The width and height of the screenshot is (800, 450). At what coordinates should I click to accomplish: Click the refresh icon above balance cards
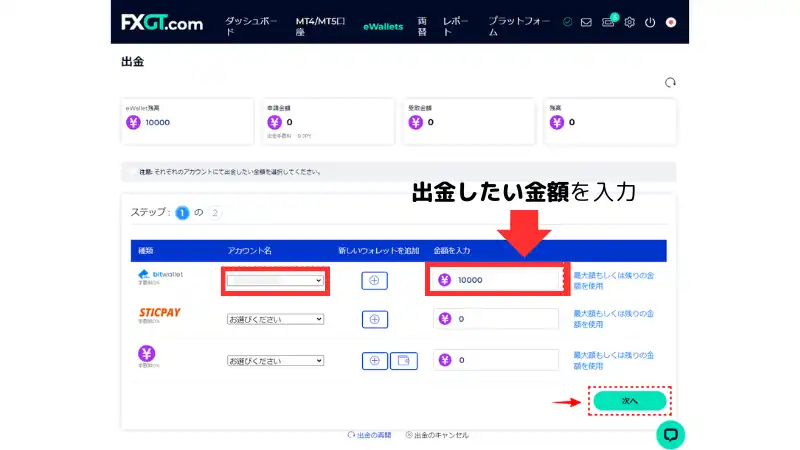pyautogui.click(x=669, y=83)
